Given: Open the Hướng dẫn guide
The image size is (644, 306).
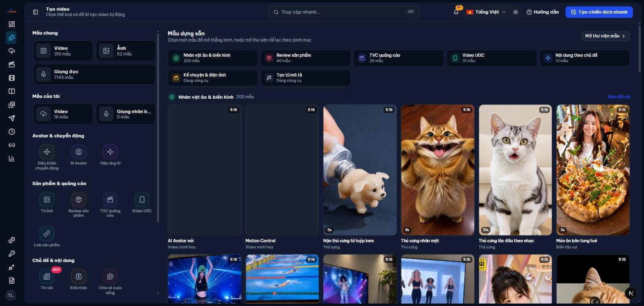Looking at the screenshot, I should pos(543,12).
